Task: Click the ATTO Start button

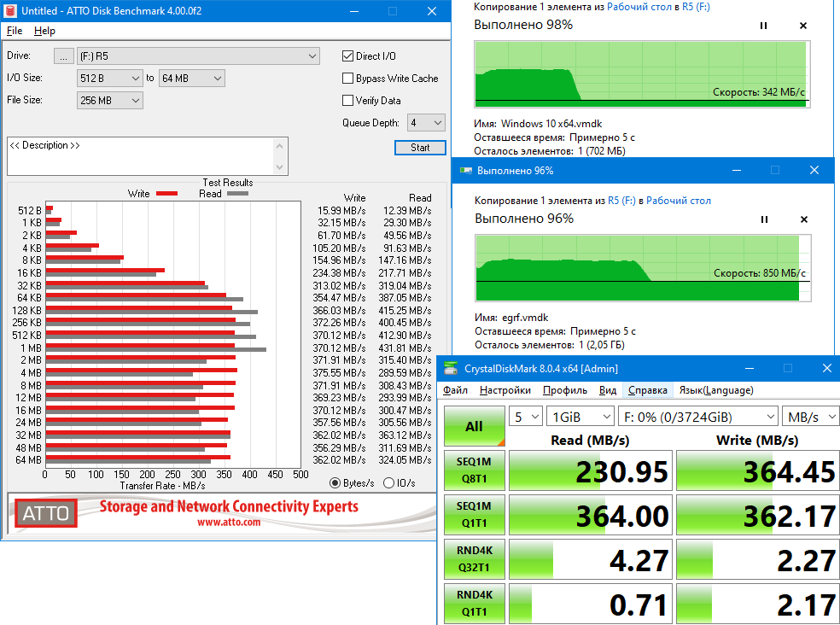Action: pyautogui.click(x=420, y=148)
